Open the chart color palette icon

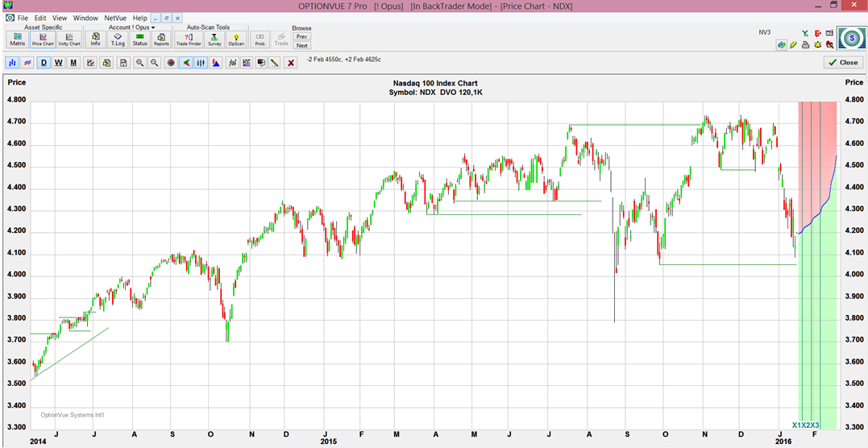click(261, 63)
